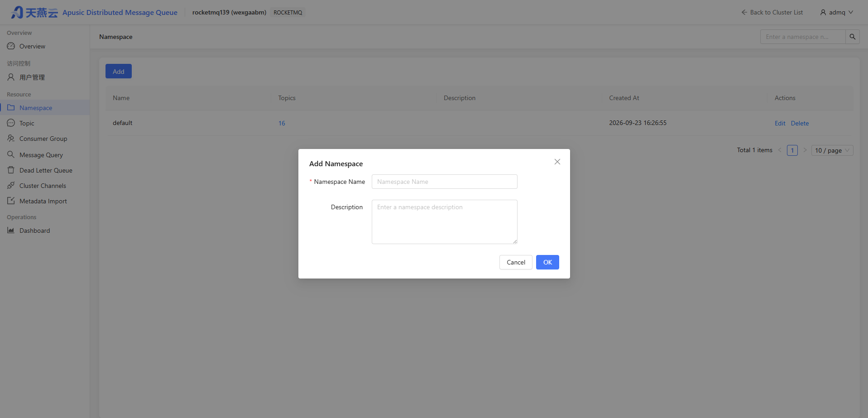This screenshot has width=868, height=418.
Task: Open Dead Letter Queue menu item
Action: [45, 170]
